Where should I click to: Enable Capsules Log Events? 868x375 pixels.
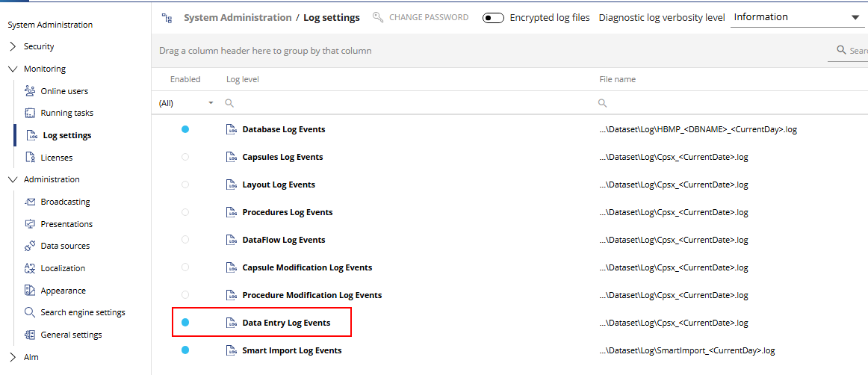click(185, 157)
